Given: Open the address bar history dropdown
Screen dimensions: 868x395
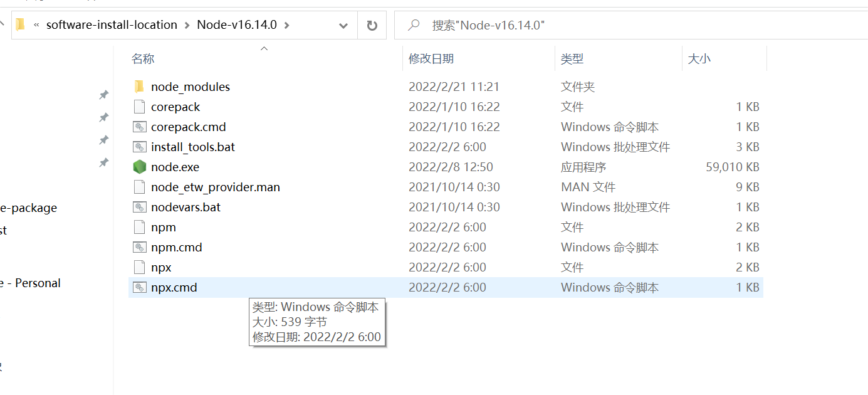Looking at the screenshot, I should [x=343, y=25].
